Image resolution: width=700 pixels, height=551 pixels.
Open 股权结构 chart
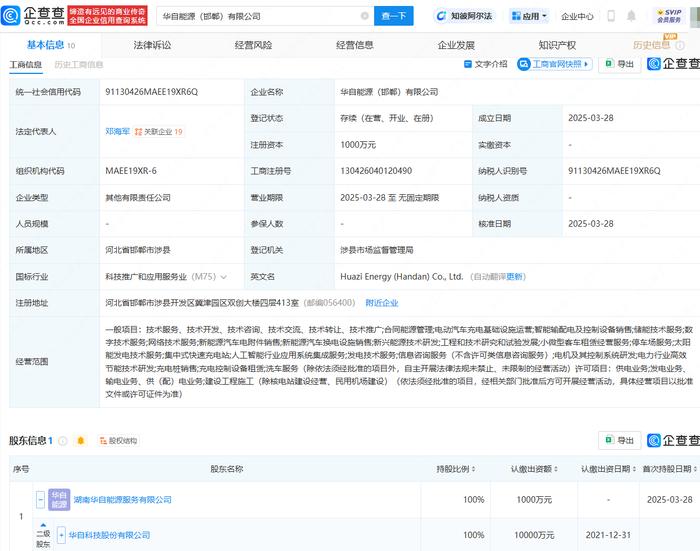[x=118, y=441]
